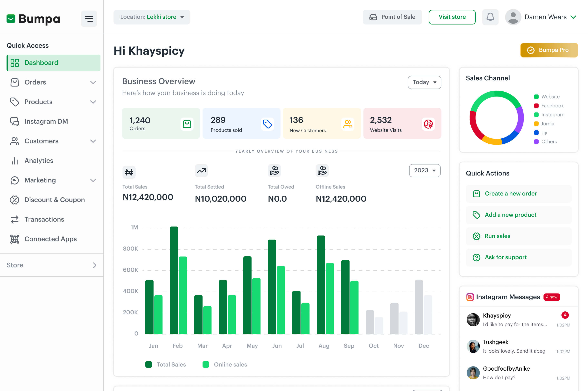This screenshot has width=588, height=391.
Task: Click the Total Sales naira icon
Action: coord(129,172)
